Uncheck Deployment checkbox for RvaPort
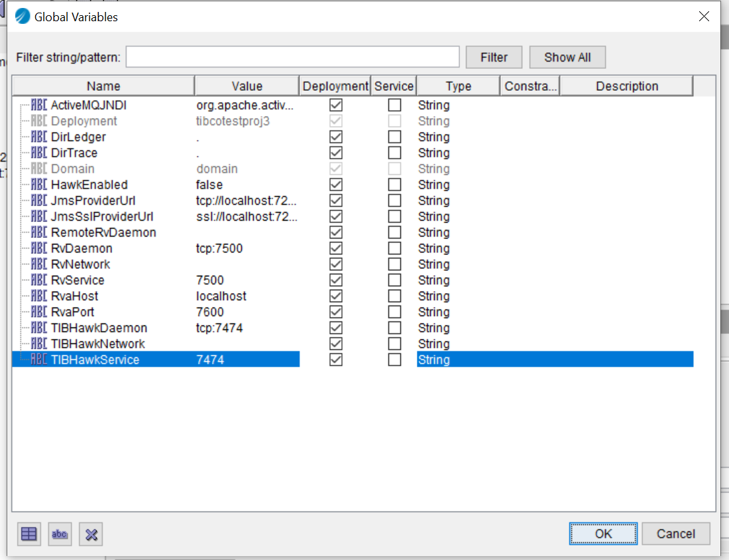Screen dimensions: 729x560 pos(336,312)
